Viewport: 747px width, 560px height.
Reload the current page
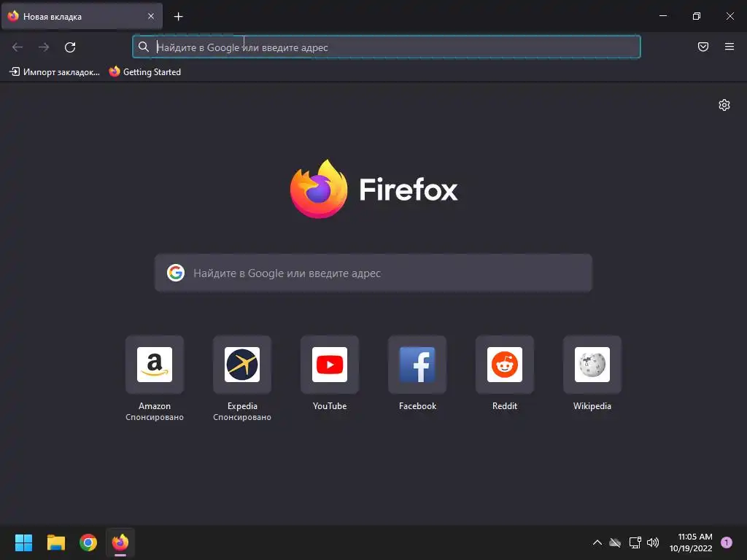pos(70,47)
